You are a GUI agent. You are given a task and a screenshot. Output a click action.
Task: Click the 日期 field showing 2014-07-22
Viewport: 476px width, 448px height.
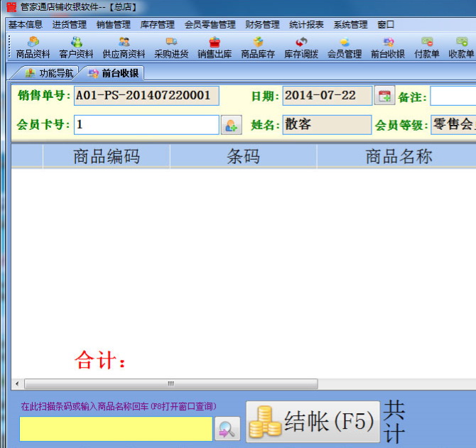[328, 96]
